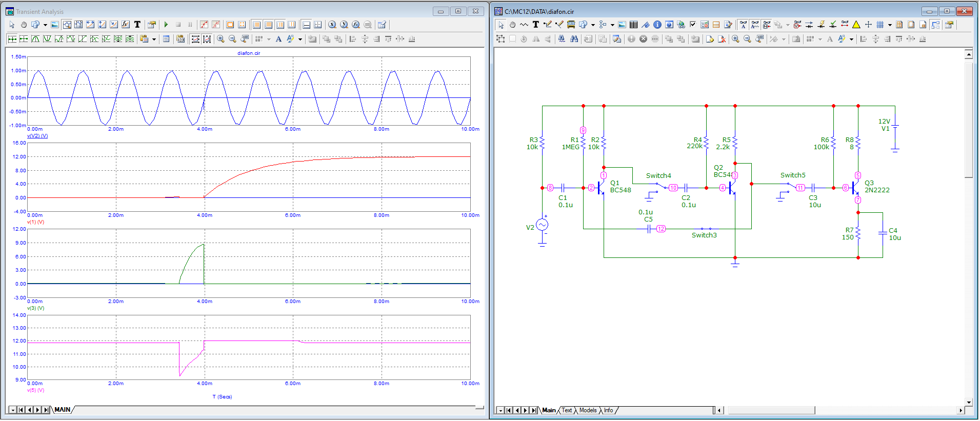The image size is (980, 421).
Task: Click the v(3) (V) plot label
Action: coord(36,308)
